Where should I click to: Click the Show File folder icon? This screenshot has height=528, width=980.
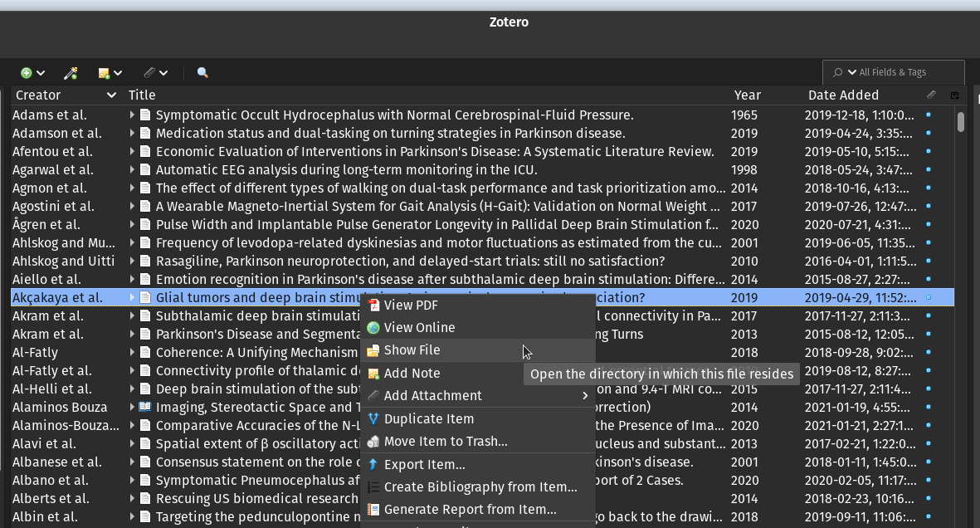click(373, 350)
